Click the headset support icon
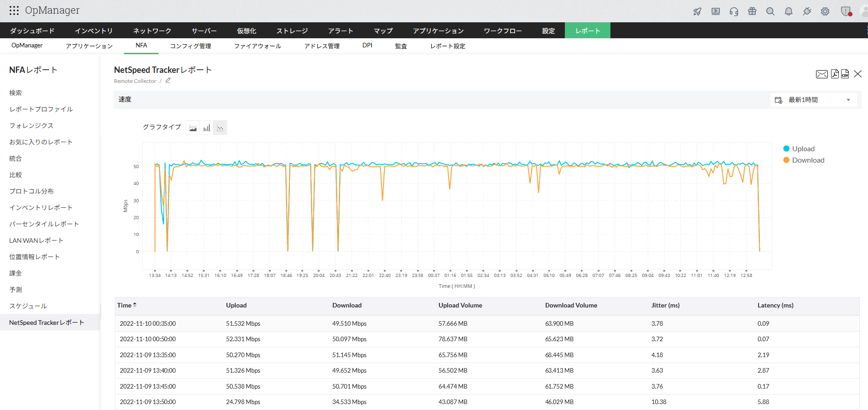The height and width of the screenshot is (410, 868). click(734, 11)
